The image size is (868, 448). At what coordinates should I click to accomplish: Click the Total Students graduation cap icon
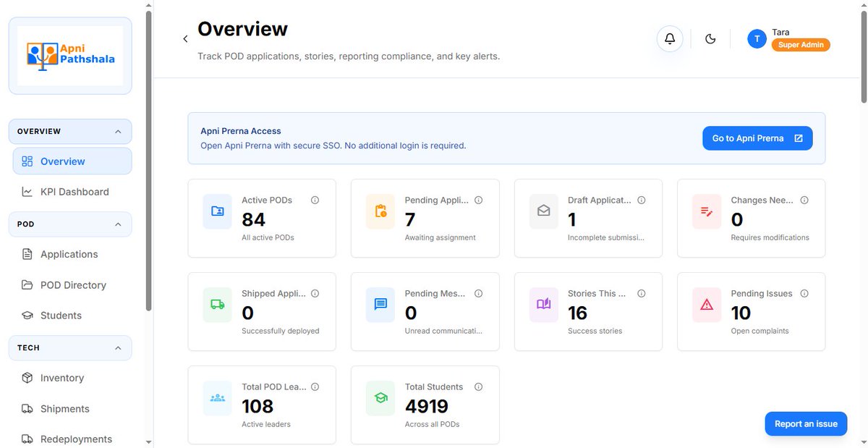click(380, 398)
